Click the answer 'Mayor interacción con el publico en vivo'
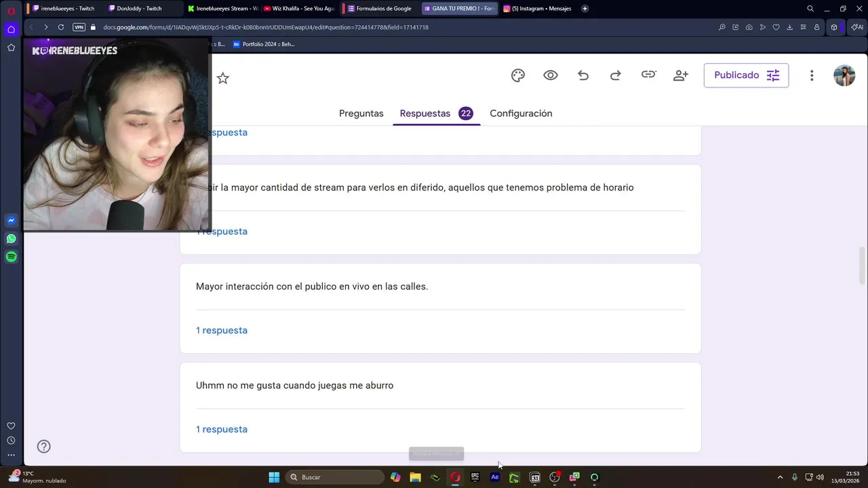 pos(312,286)
